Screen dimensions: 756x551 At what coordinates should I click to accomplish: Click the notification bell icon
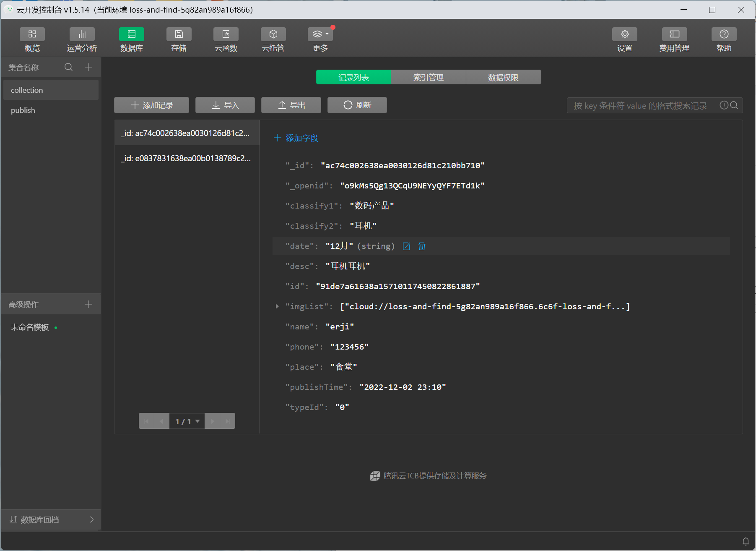click(746, 541)
